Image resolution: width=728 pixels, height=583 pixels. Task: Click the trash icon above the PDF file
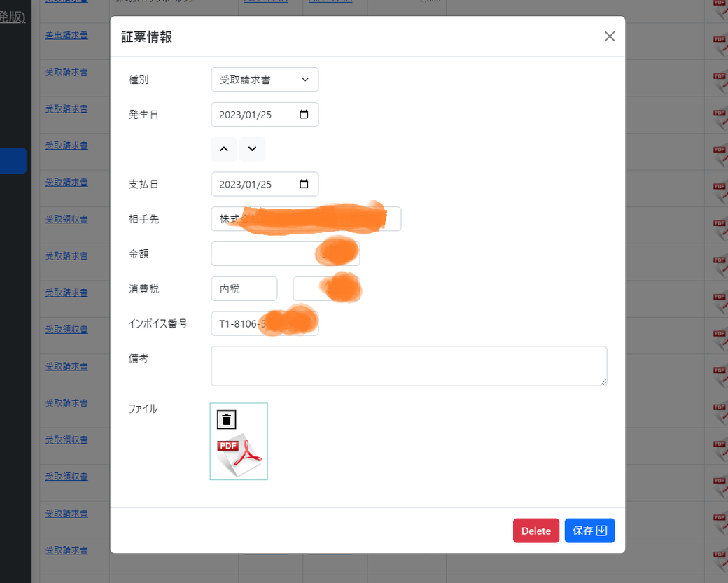point(226,419)
